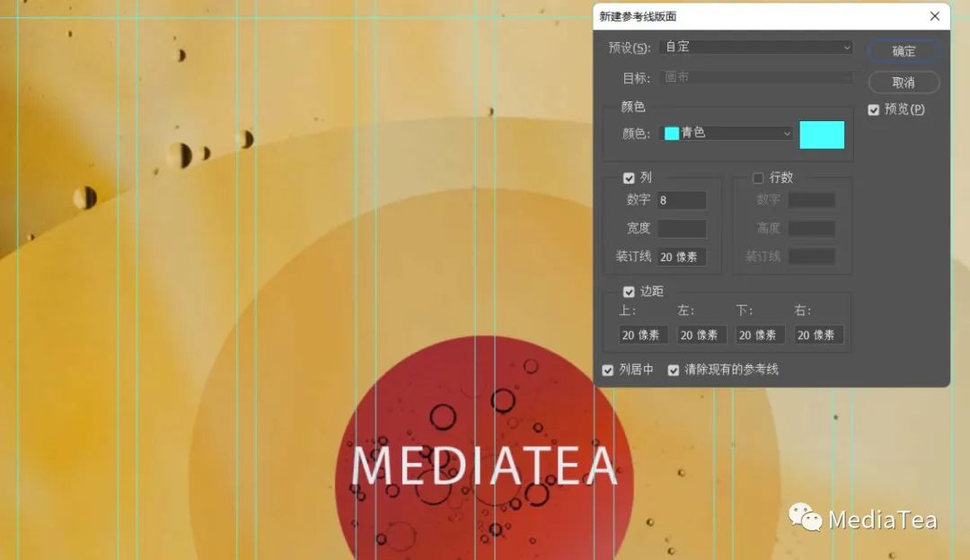The width and height of the screenshot is (970, 560).
Task: Click the small cyan color icon beside 青色
Action: (x=671, y=133)
